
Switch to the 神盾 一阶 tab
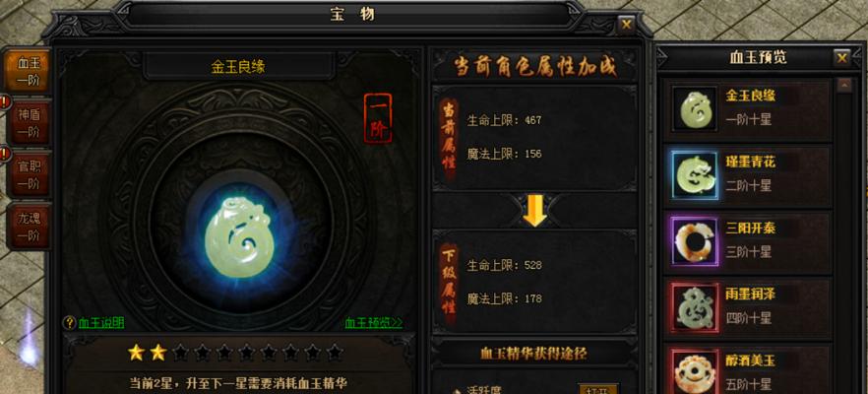click(29, 123)
